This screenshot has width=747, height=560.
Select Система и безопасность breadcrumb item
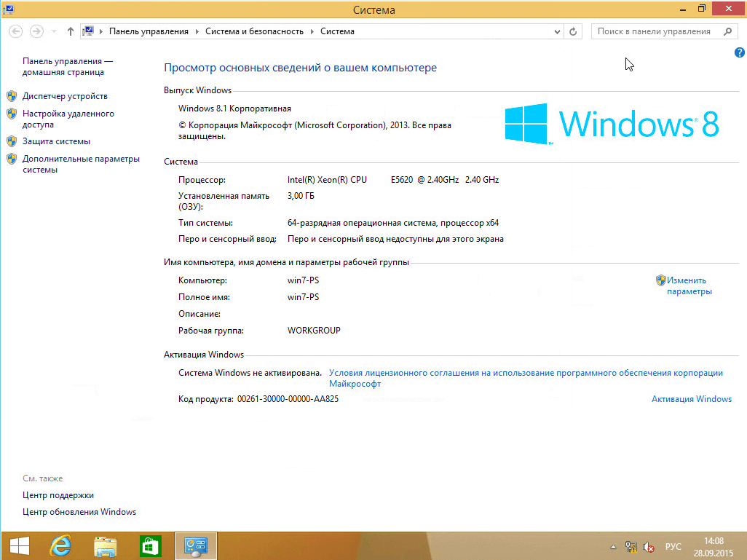254,31
